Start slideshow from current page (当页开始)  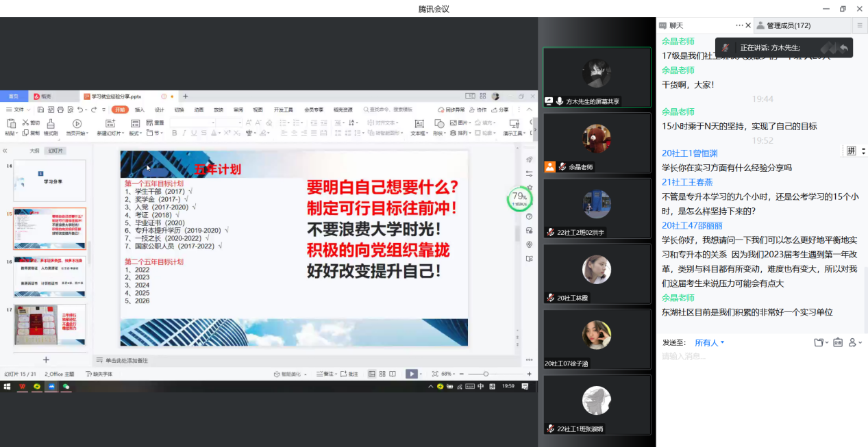(x=77, y=124)
